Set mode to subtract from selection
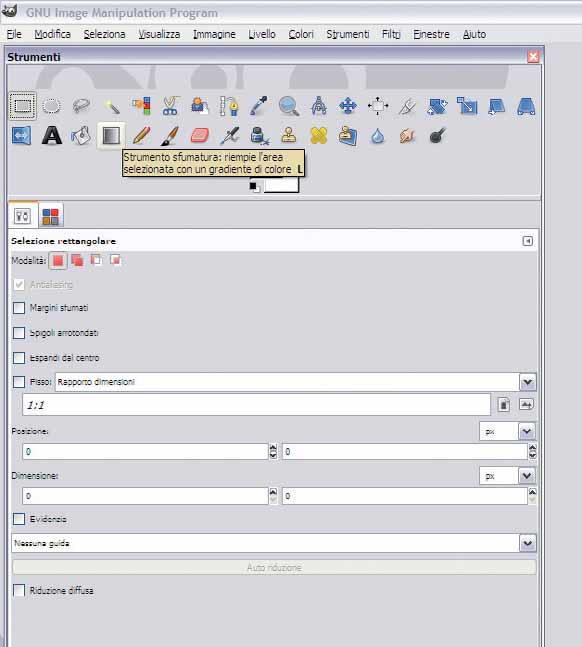The image size is (582, 647). pos(96,260)
